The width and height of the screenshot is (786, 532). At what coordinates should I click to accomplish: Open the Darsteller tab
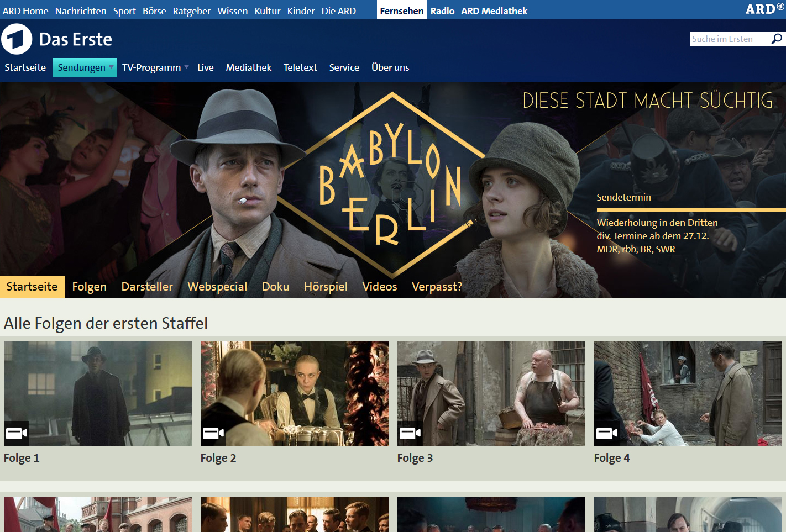[x=147, y=287]
